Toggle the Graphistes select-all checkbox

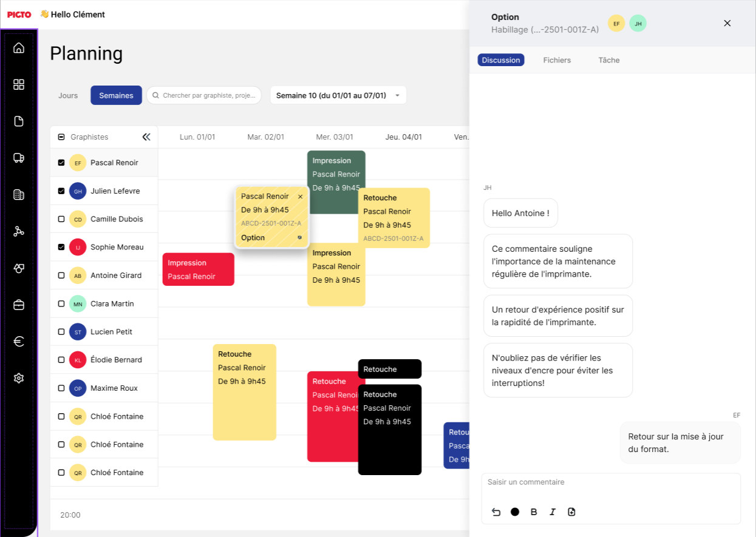pos(61,137)
